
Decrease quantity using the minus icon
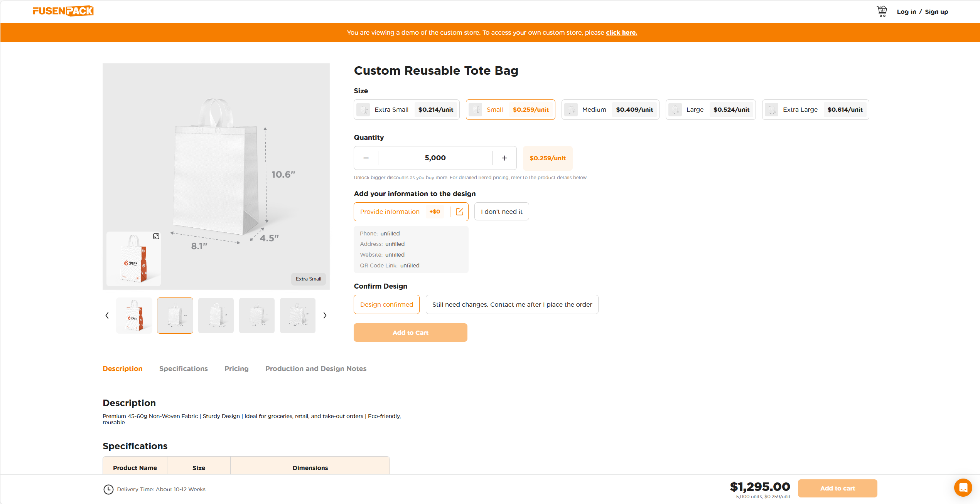tap(366, 158)
